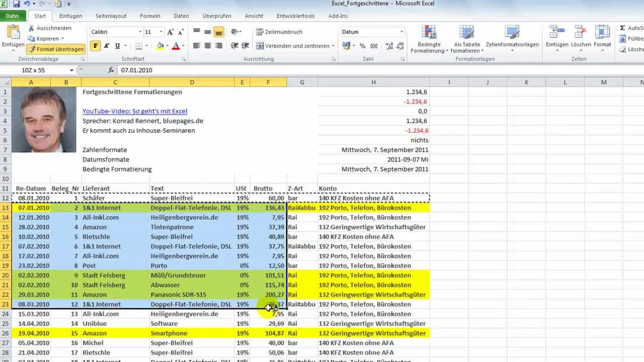The image size is (644, 362).
Task: Add a decimal place
Action: tap(389, 46)
